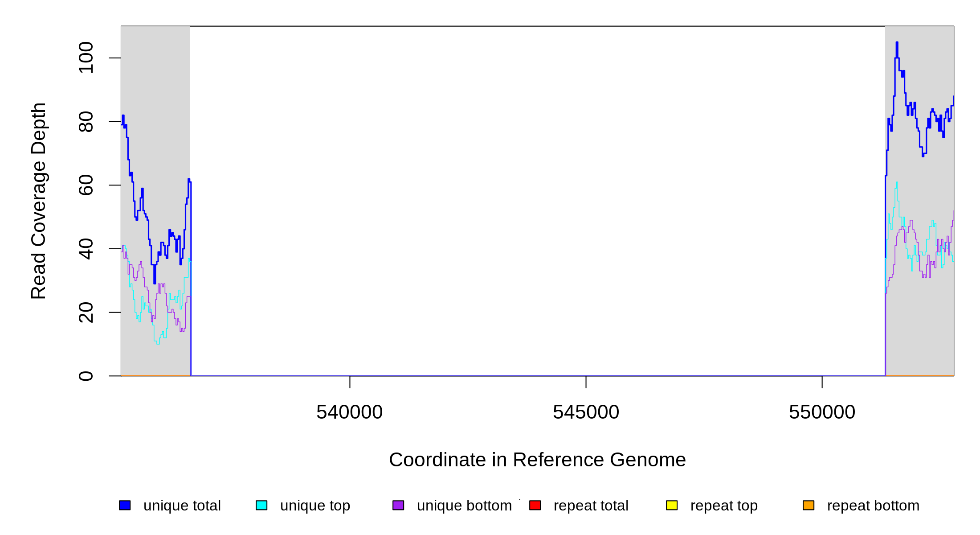Click the 540000 x-axis tick label
The image size is (980, 535).
coord(349,412)
